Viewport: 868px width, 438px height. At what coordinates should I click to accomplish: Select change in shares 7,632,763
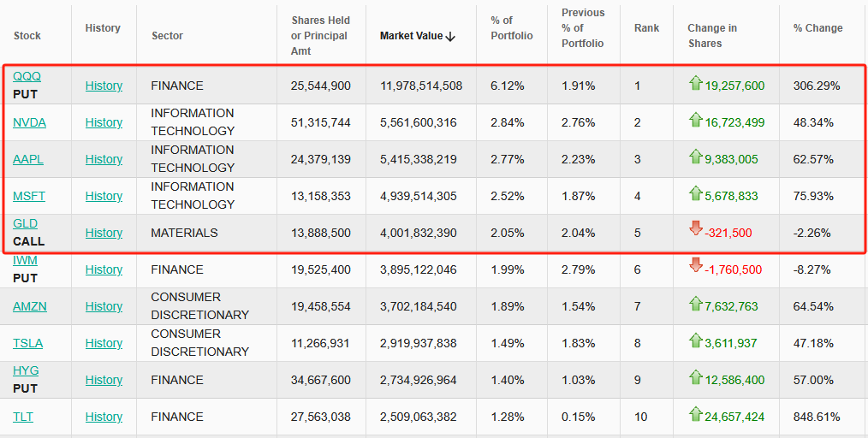pos(731,306)
